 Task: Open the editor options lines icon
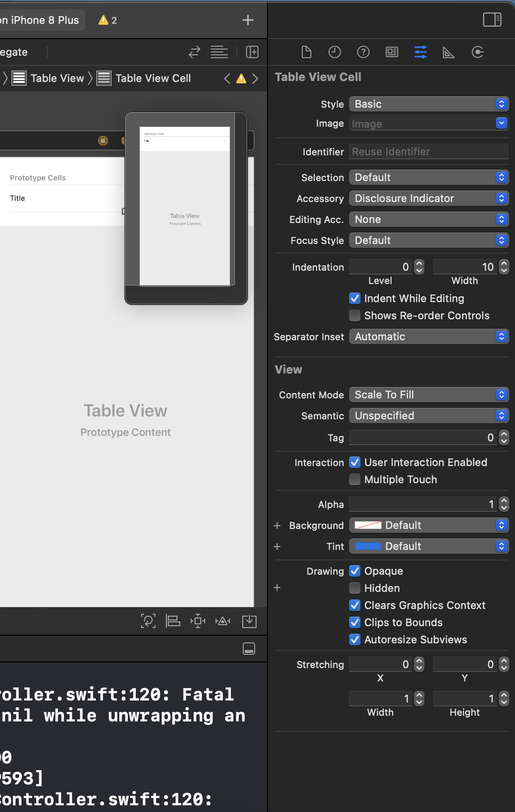[219, 52]
